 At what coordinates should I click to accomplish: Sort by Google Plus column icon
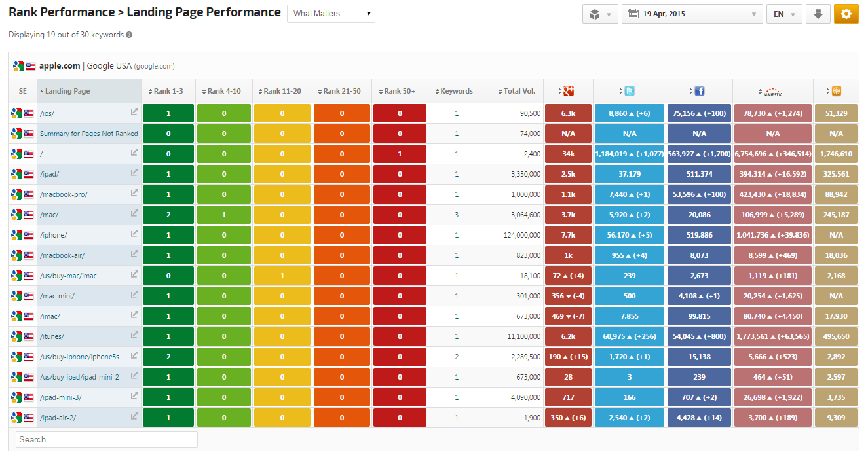click(569, 91)
